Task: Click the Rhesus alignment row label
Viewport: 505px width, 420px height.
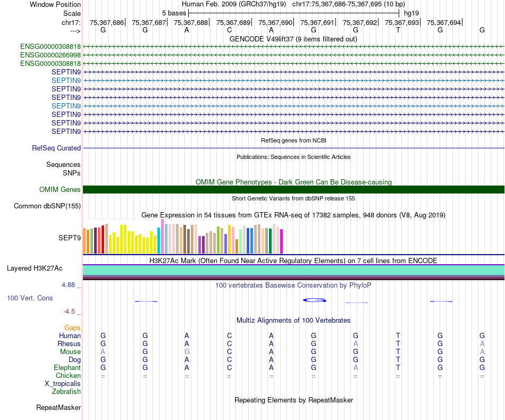Action: (69, 344)
